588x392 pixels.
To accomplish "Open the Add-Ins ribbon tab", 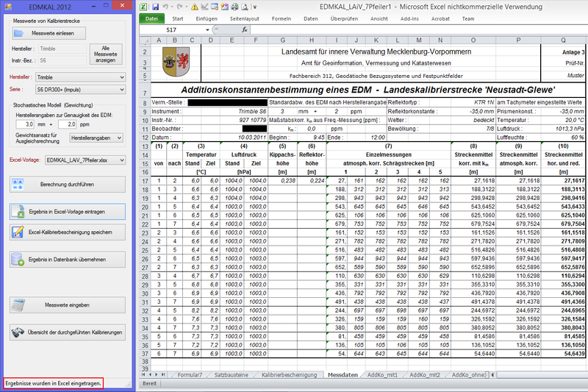I will 409,18.
